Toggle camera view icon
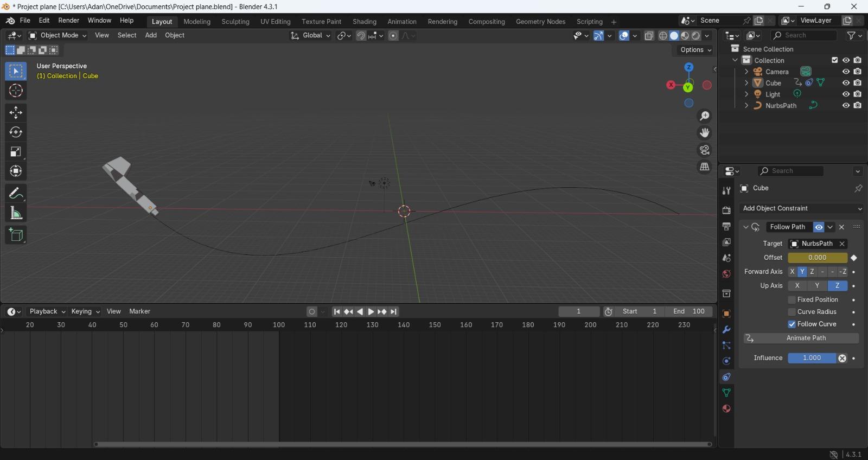This screenshot has width=868, height=460. click(705, 150)
